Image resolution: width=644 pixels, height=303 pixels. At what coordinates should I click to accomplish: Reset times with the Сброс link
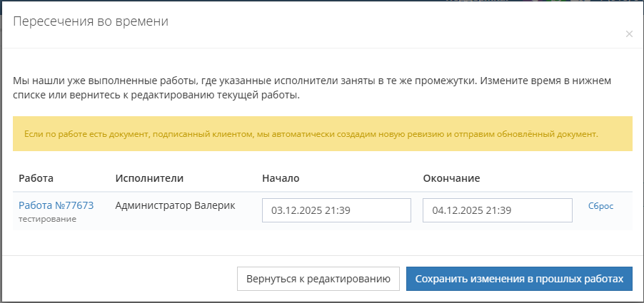tap(600, 206)
